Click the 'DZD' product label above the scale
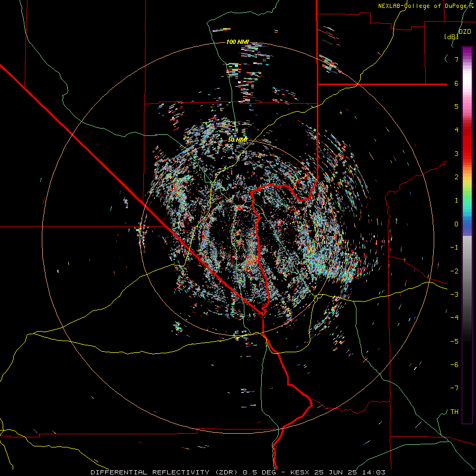476x476 pixels. click(x=465, y=32)
